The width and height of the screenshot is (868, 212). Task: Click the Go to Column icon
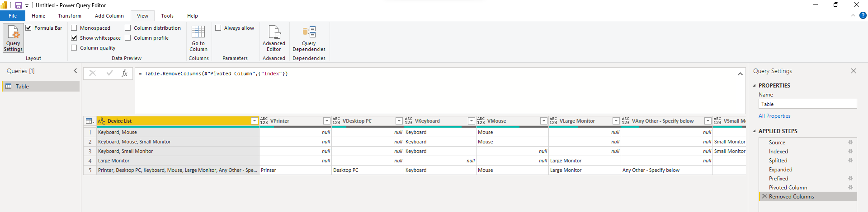pyautogui.click(x=198, y=32)
